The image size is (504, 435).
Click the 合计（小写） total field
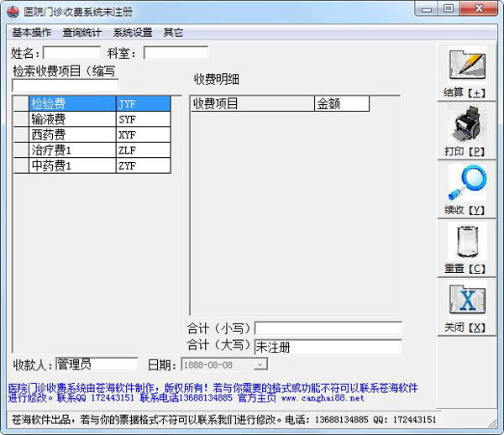tap(328, 328)
